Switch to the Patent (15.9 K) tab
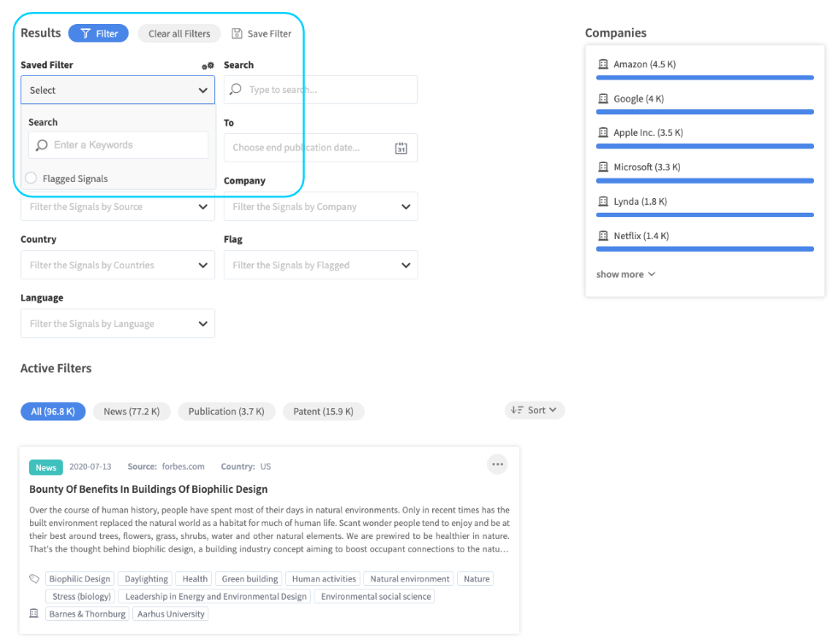832x644 pixels. point(323,412)
